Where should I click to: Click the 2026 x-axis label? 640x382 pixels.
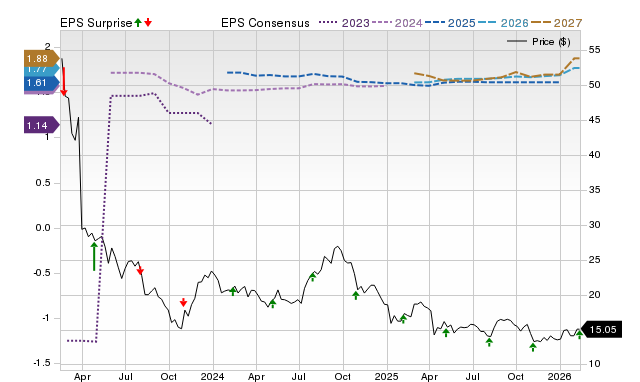click(x=560, y=376)
